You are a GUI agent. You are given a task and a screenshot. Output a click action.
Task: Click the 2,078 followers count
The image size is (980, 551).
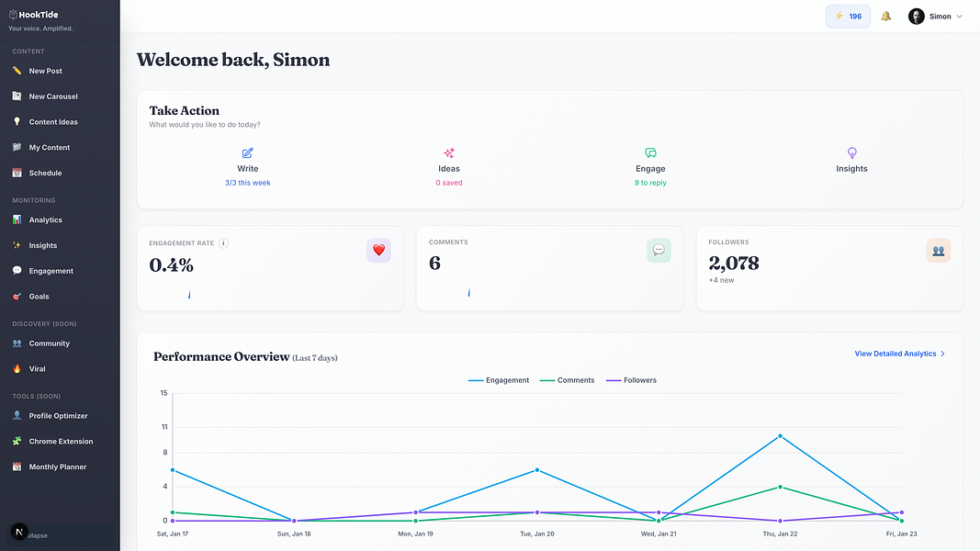coord(734,263)
